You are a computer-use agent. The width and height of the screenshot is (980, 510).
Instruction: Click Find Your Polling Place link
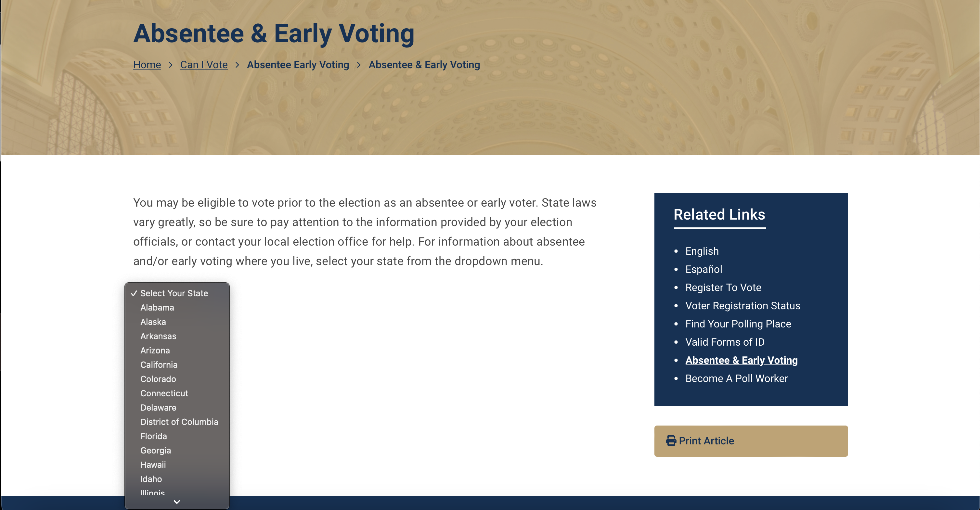738,324
